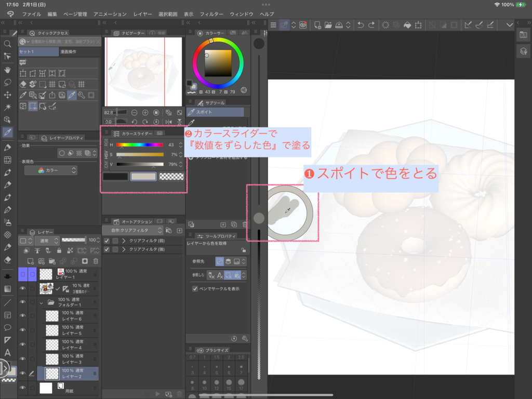Select the Auto select magic wand tool

click(x=8, y=107)
